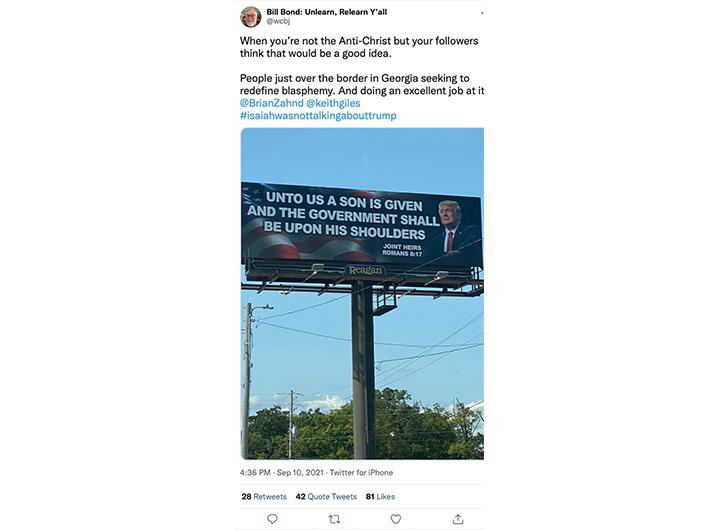This screenshot has height=530, width=720.
Task: Click the @wcbj handle
Action: tap(278, 21)
